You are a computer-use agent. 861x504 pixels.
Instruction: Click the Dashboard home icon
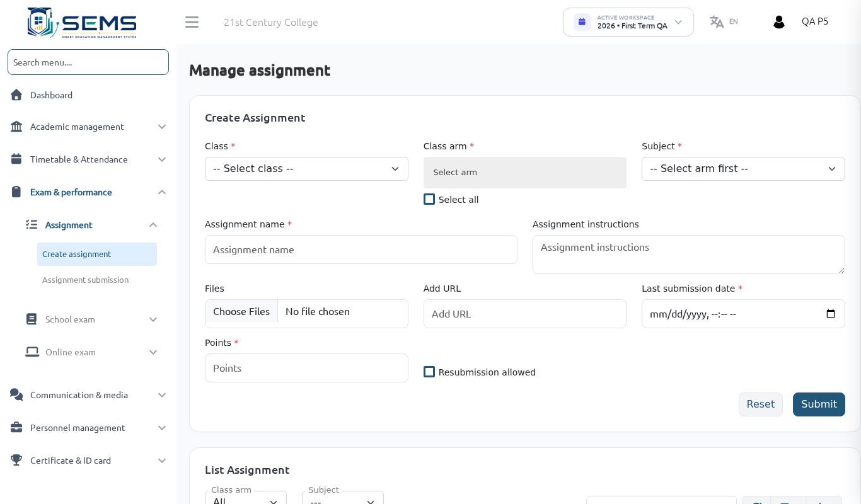[x=16, y=94]
